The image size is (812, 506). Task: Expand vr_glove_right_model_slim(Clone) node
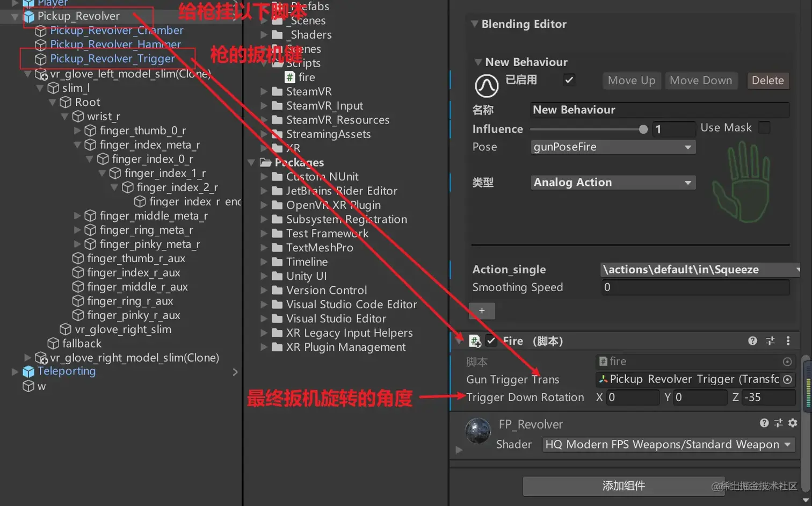[27, 357]
